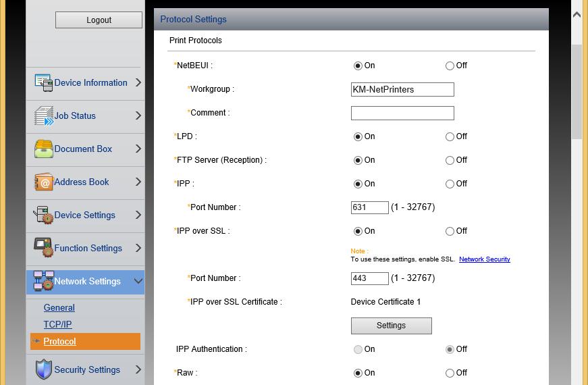The image size is (588, 385).
Task: Edit IPP Port Number 631 field
Action: (370, 207)
